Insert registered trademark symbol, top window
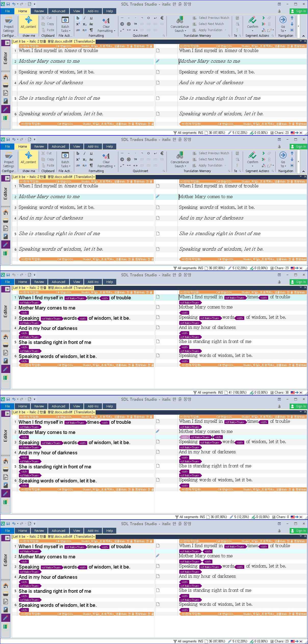The height and width of the screenshot is (644, 308). pyautogui.click(x=129, y=24)
